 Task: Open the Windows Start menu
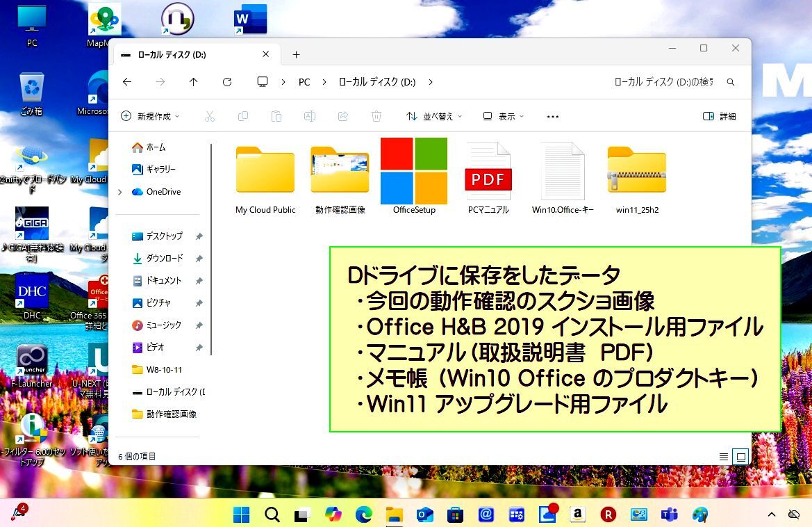point(241,514)
